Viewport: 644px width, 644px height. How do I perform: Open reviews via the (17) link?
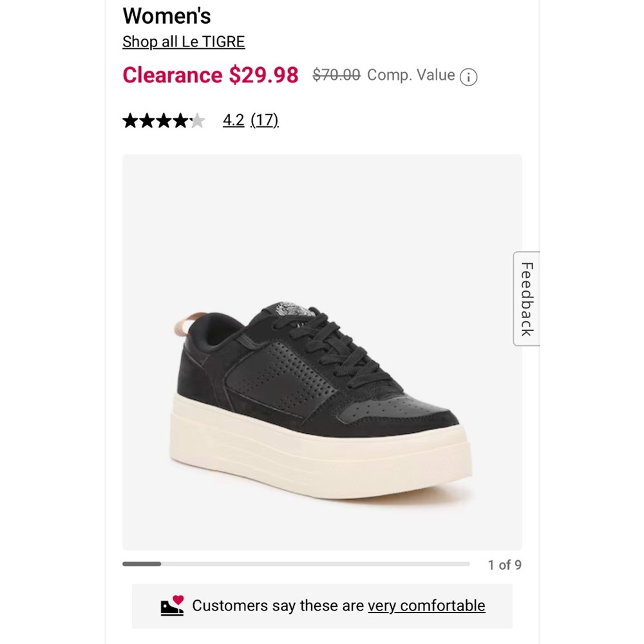(265, 120)
